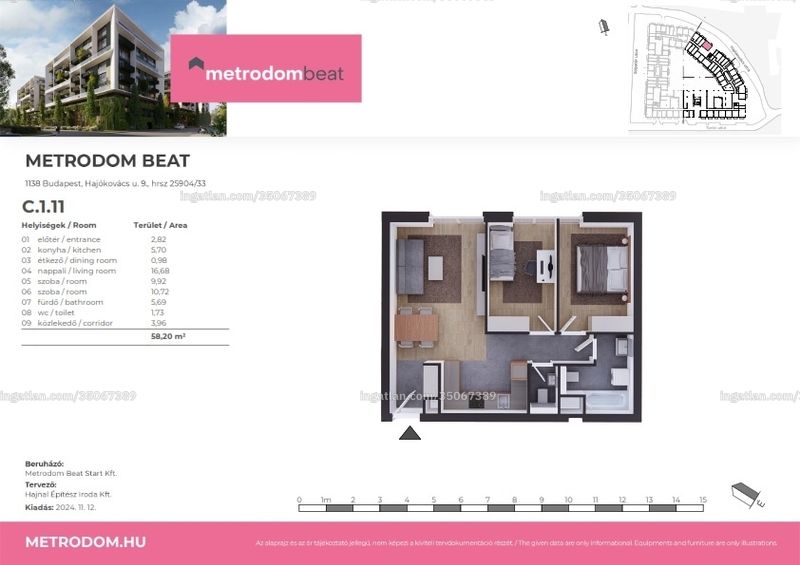Screen dimensions: 800x565
Task: Click the 5 mark on scale bar
Action: tap(434, 500)
